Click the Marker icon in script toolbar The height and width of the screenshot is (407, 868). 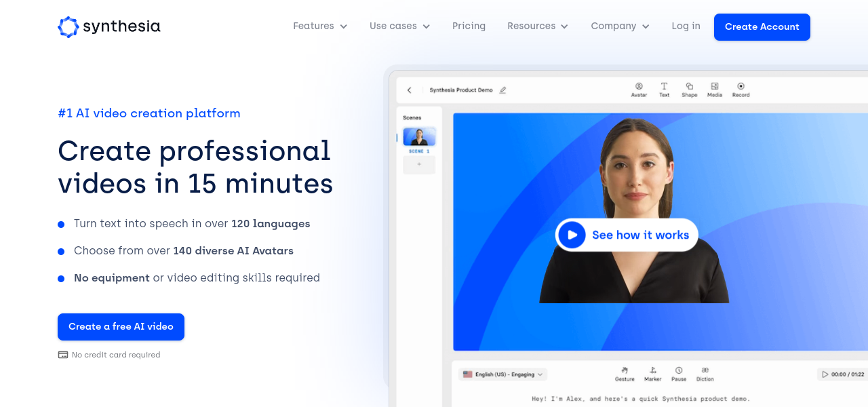pos(653,371)
